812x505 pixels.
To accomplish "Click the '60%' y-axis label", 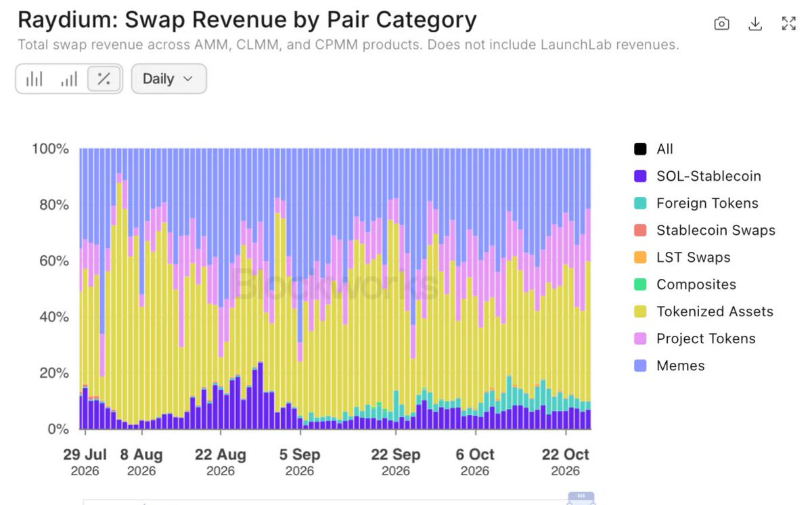I will pos(54,261).
